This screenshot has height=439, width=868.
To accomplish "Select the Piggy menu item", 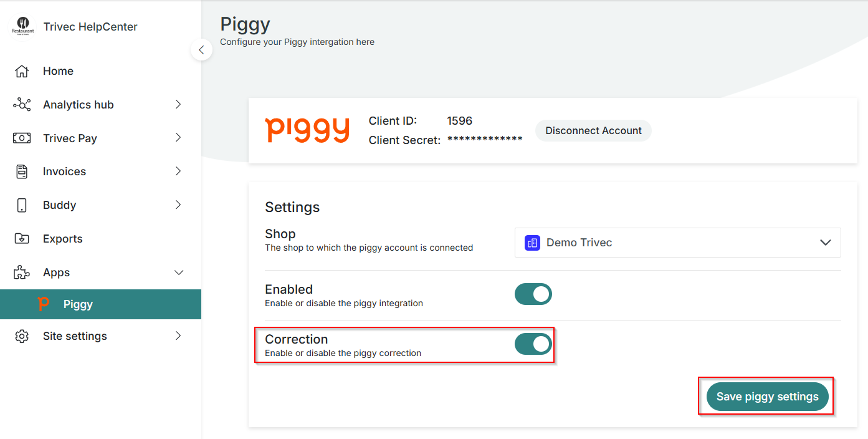I will tap(100, 304).
